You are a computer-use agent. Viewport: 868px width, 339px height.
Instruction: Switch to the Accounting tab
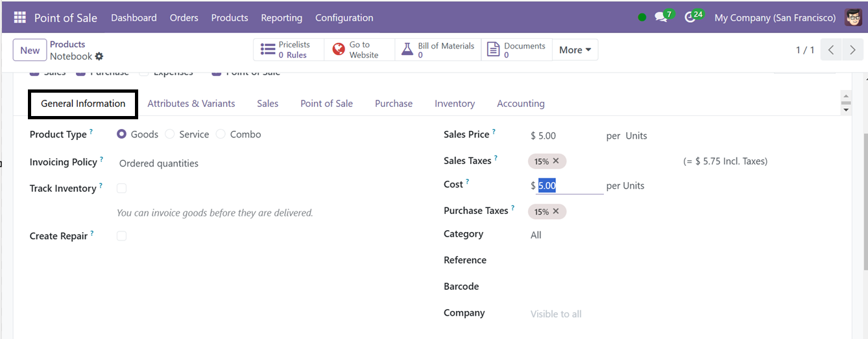pos(521,104)
